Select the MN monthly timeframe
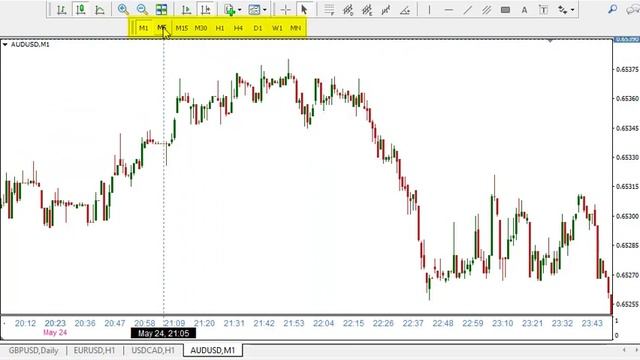 (296, 28)
